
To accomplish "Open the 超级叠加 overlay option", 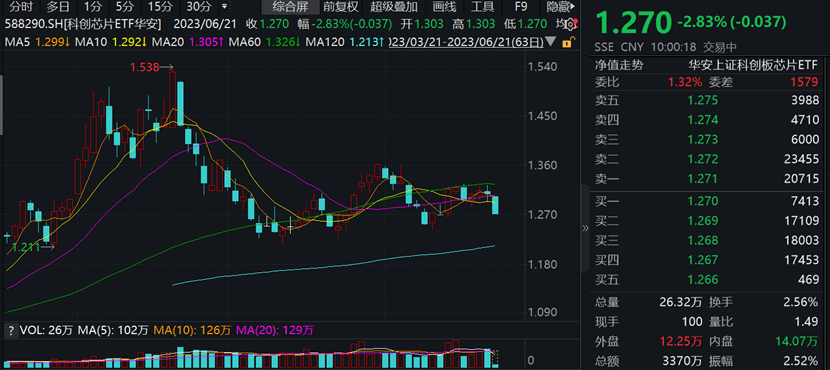I will (x=394, y=7).
